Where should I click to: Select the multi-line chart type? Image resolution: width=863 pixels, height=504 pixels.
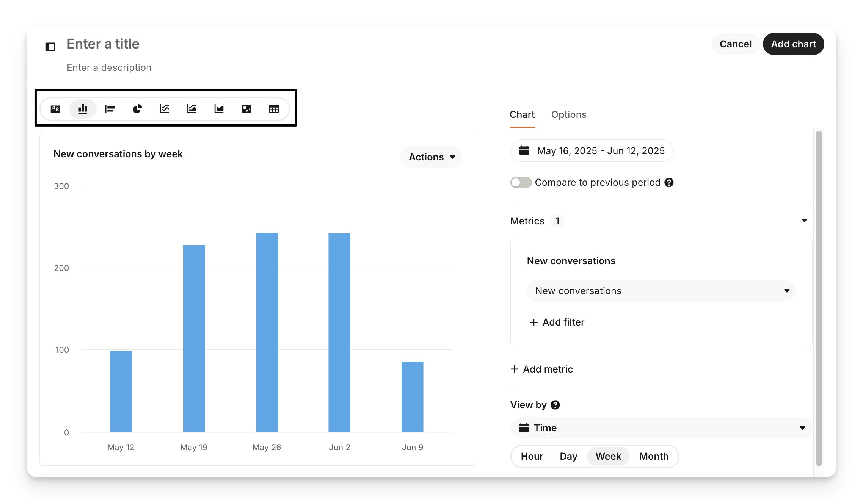tap(165, 109)
